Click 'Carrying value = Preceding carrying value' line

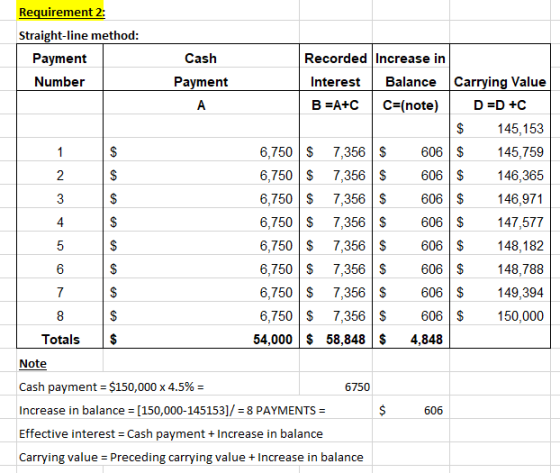(x=191, y=457)
